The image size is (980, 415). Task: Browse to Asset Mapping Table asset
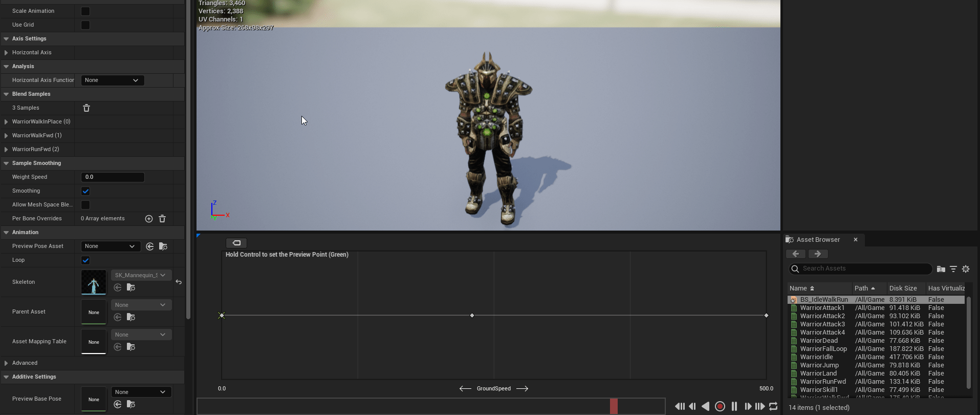131,347
